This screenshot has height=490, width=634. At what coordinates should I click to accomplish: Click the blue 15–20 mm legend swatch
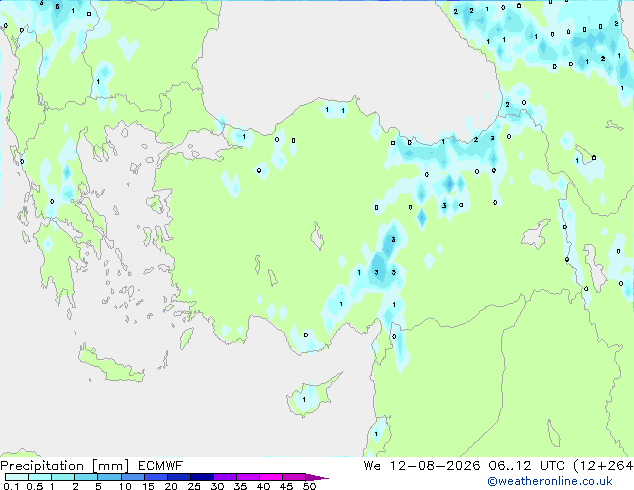pyautogui.click(x=156, y=477)
